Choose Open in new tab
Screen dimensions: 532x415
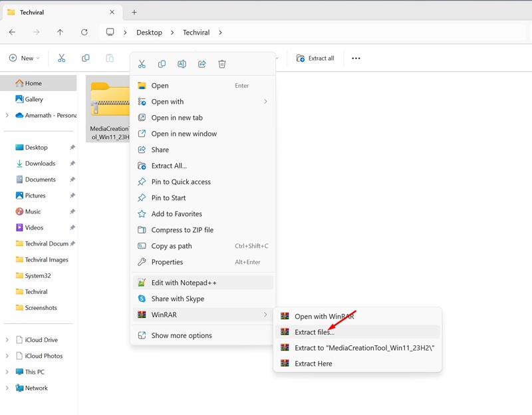pyautogui.click(x=203, y=118)
